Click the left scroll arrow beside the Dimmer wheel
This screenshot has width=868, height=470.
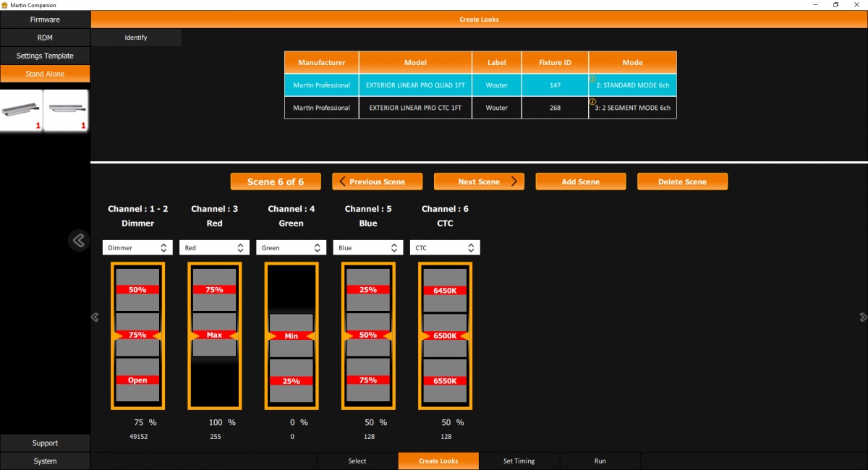pos(95,317)
